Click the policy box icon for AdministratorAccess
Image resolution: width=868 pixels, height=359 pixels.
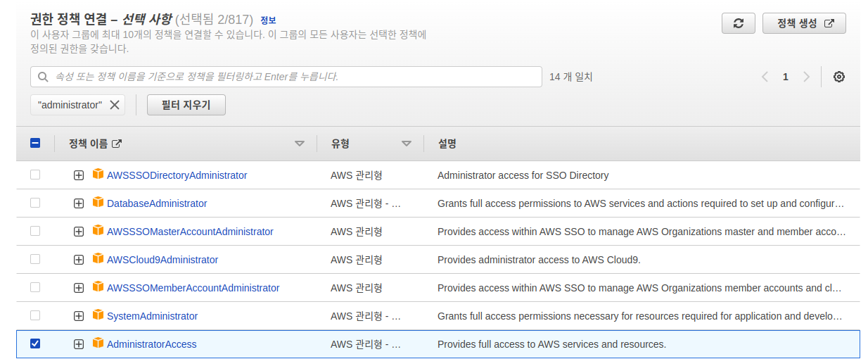pyautogui.click(x=98, y=343)
